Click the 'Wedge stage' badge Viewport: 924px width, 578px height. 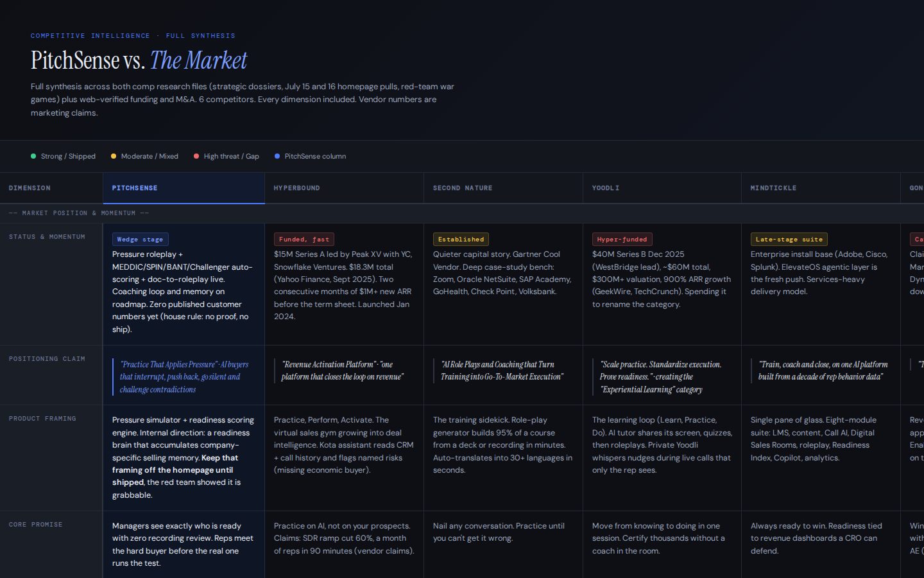pos(140,239)
